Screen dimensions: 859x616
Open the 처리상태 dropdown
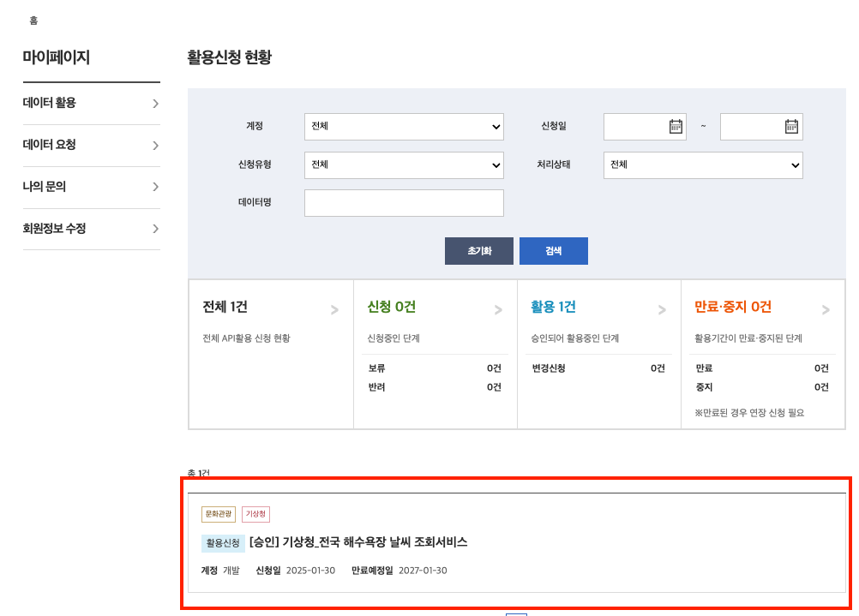703,165
